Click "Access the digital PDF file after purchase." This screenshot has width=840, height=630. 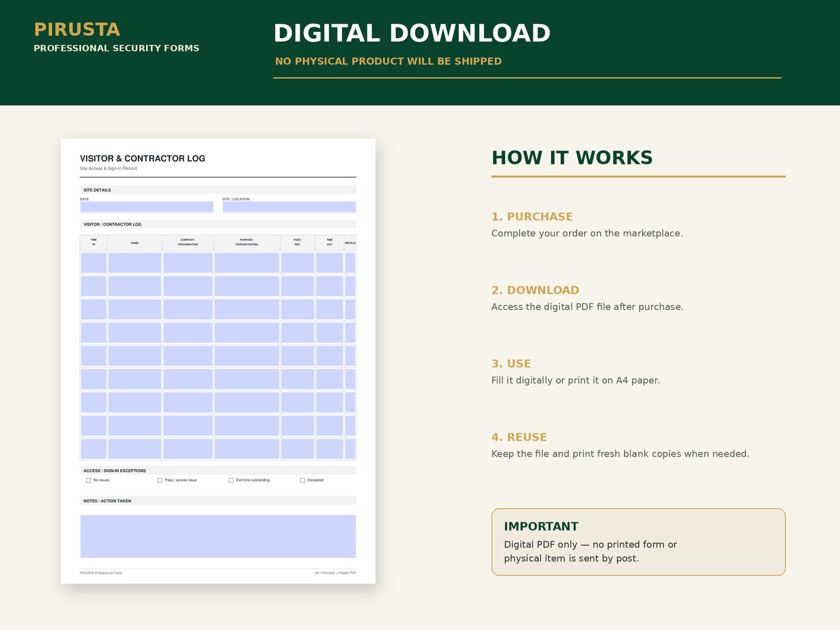(x=587, y=307)
